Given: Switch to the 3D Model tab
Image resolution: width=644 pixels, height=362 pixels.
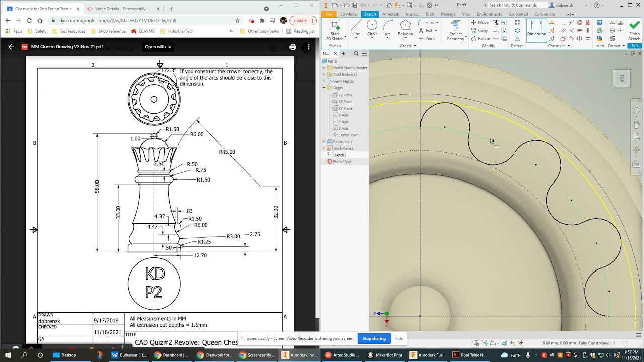Looking at the screenshot, I should 349,14.
